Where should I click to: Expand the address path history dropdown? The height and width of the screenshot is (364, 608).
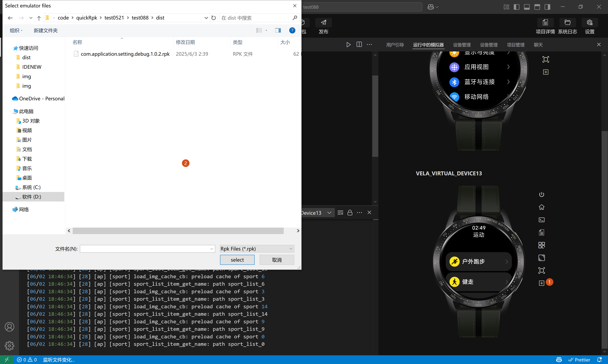206,18
